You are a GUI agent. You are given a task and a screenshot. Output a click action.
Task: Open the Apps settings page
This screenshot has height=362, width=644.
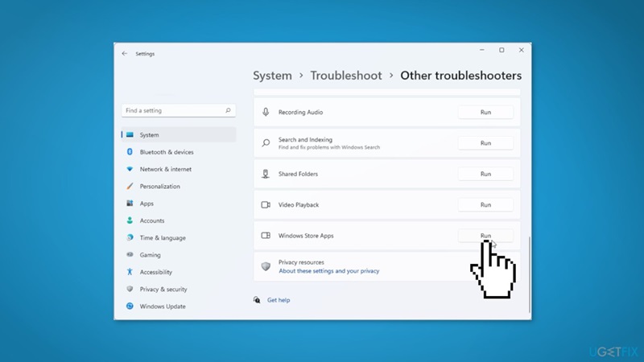(x=147, y=204)
